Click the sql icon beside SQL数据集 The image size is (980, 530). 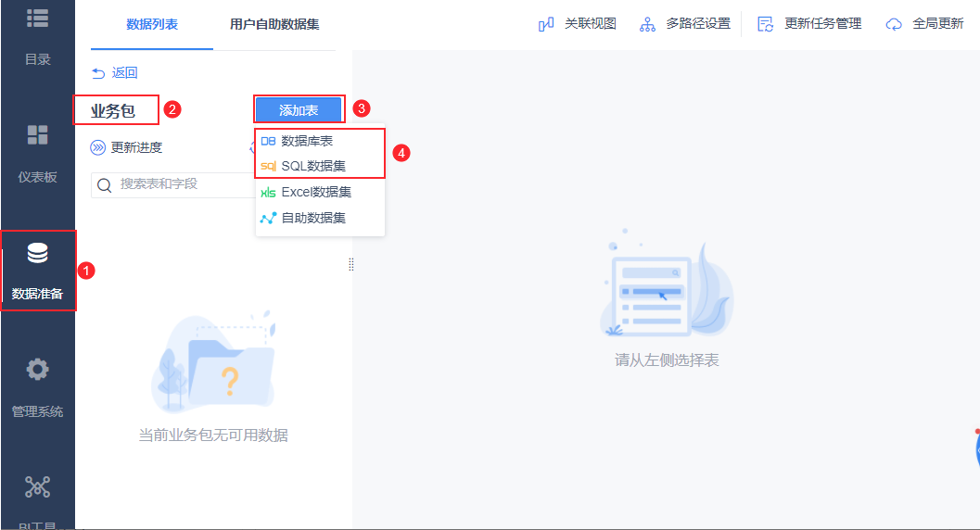click(x=268, y=166)
